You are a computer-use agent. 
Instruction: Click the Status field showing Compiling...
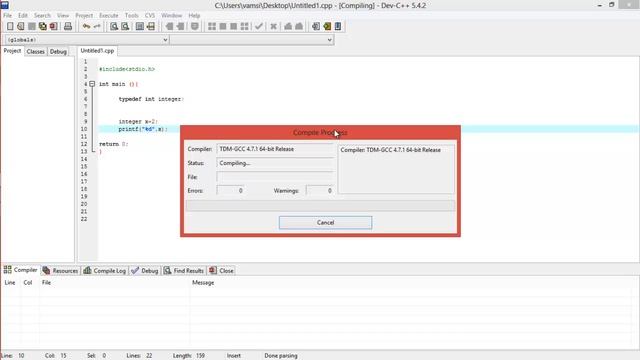(275, 163)
